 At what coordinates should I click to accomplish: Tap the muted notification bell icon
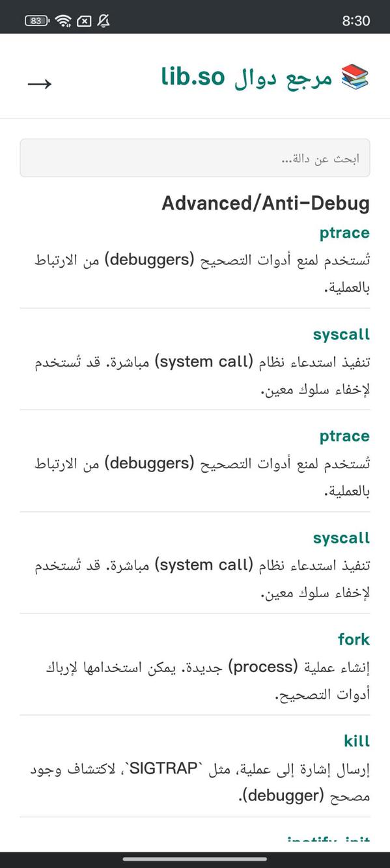pyautogui.click(x=104, y=20)
